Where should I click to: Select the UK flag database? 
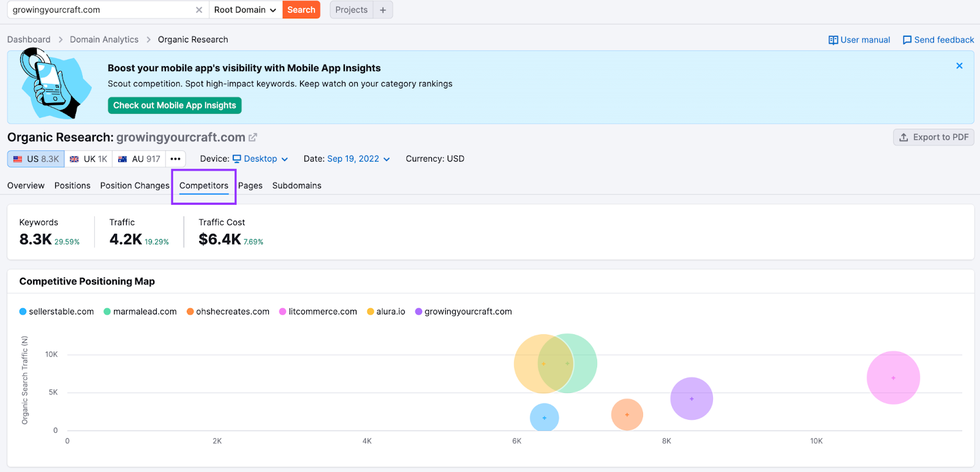point(88,159)
